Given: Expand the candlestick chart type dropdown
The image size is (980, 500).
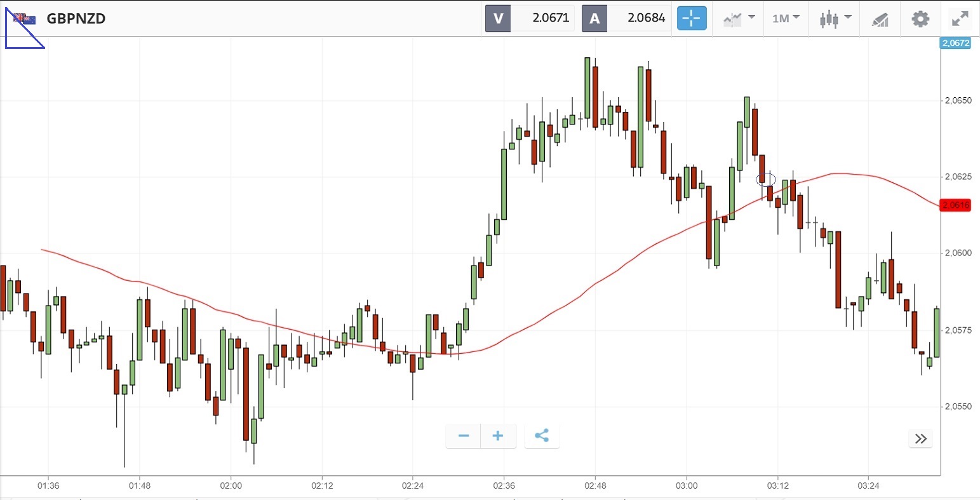Looking at the screenshot, I should [835, 18].
